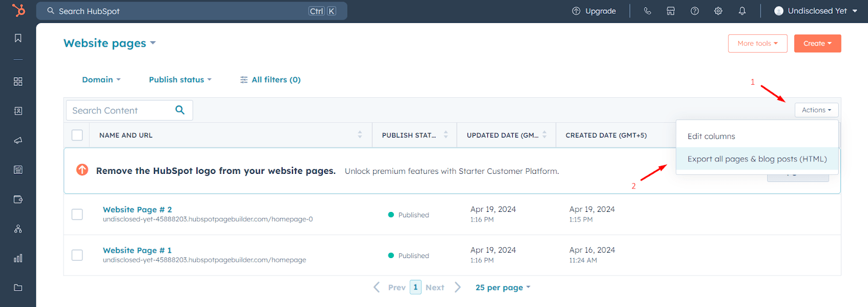
Task: Click the Published status of Website Page # 2
Action: [x=409, y=215]
